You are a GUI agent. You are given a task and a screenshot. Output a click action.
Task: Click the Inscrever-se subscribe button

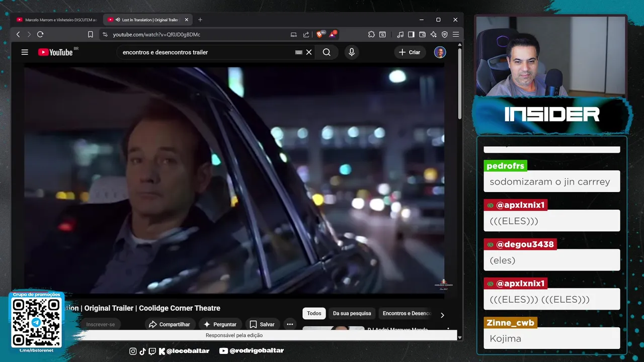[x=101, y=324]
